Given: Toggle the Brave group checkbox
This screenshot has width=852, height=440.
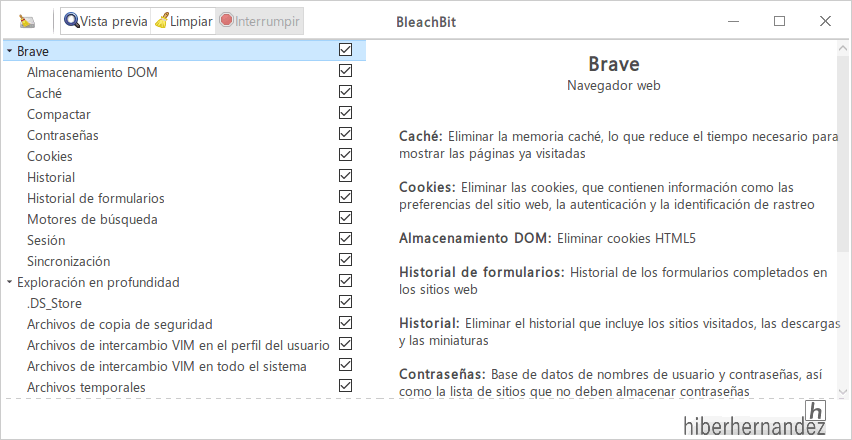Looking at the screenshot, I should pyautogui.click(x=345, y=50).
